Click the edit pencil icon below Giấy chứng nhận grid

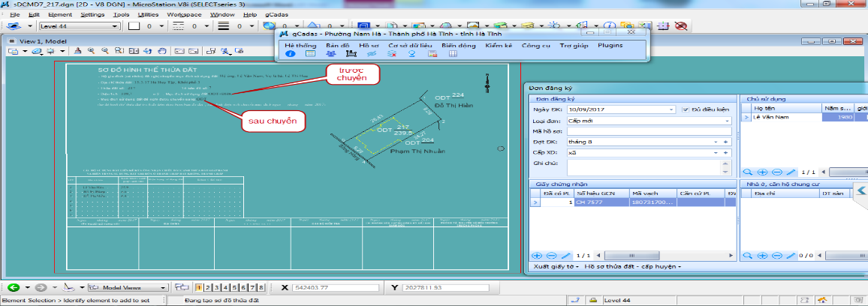click(x=567, y=256)
